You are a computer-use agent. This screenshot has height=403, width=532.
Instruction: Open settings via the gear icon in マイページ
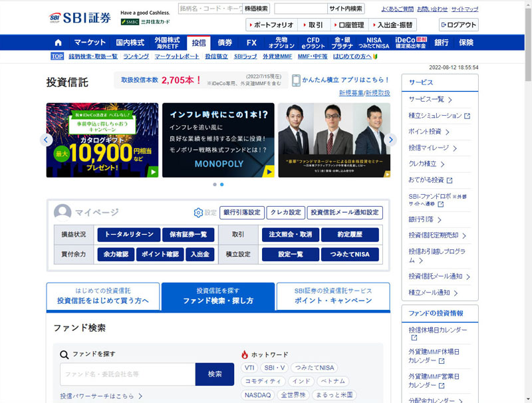click(198, 213)
